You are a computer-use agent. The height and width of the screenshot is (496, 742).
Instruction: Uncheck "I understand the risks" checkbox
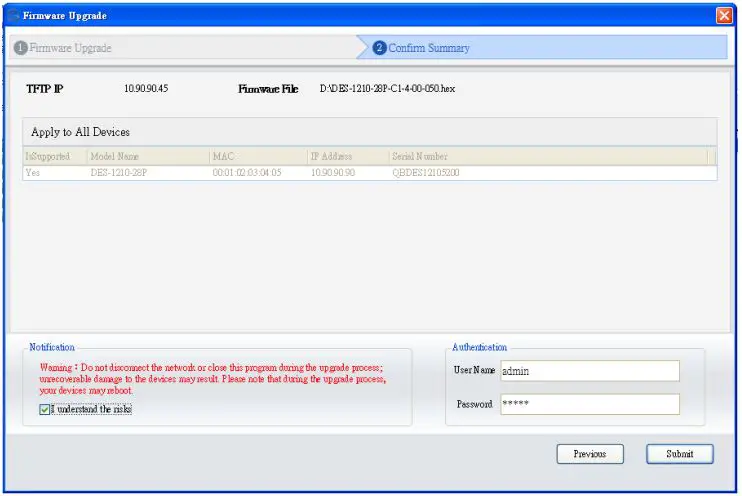44,409
